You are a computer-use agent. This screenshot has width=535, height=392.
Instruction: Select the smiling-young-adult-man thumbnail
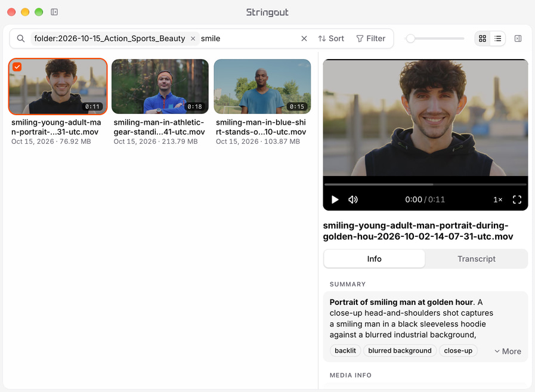[x=58, y=87]
